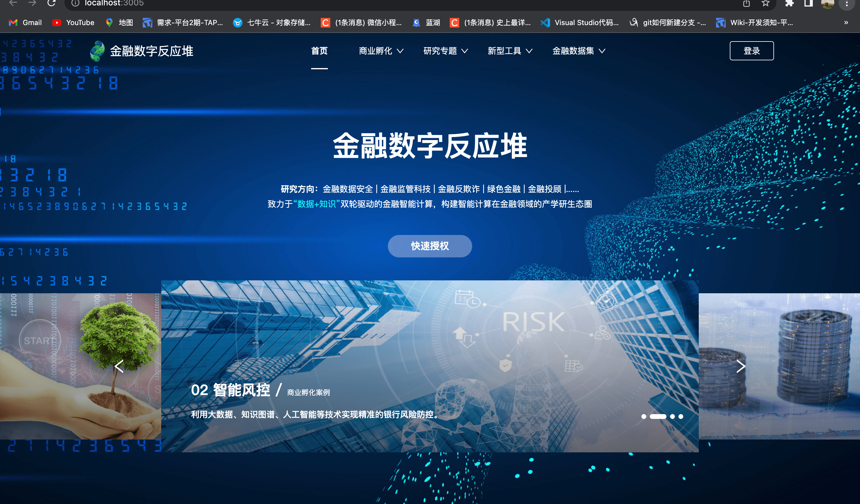860x504 pixels.
Task: Click the 首页 navigation tab
Action: (x=319, y=50)
